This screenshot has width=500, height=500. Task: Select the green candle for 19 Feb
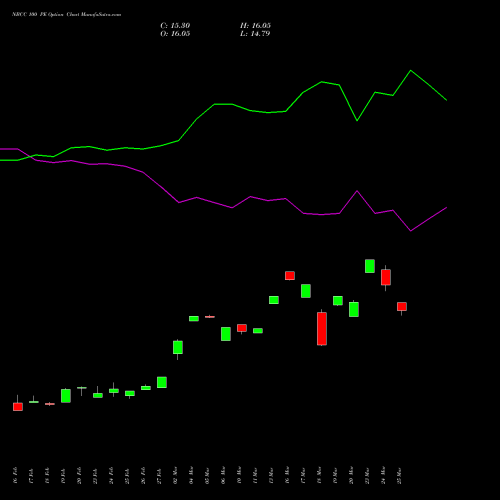pyautogui.click(x=66, y=396)
